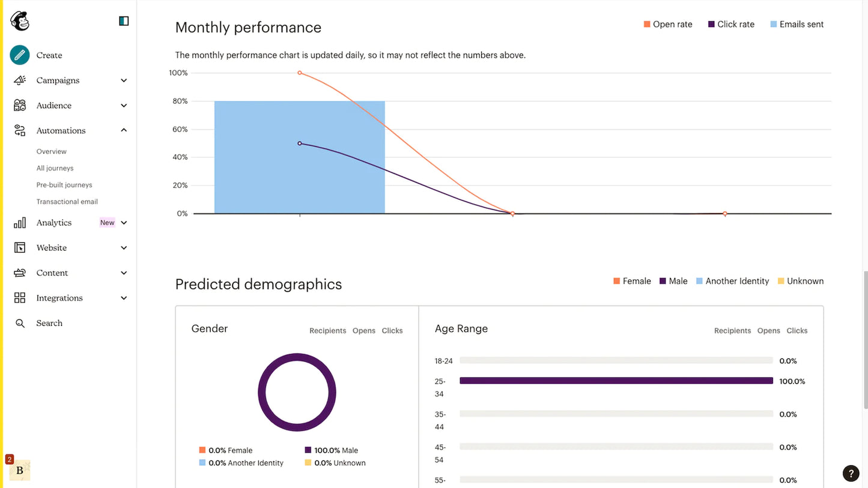Switch Gender chart to Opens
The height and width of the screenshot is (488, 868).
(363, 331)
